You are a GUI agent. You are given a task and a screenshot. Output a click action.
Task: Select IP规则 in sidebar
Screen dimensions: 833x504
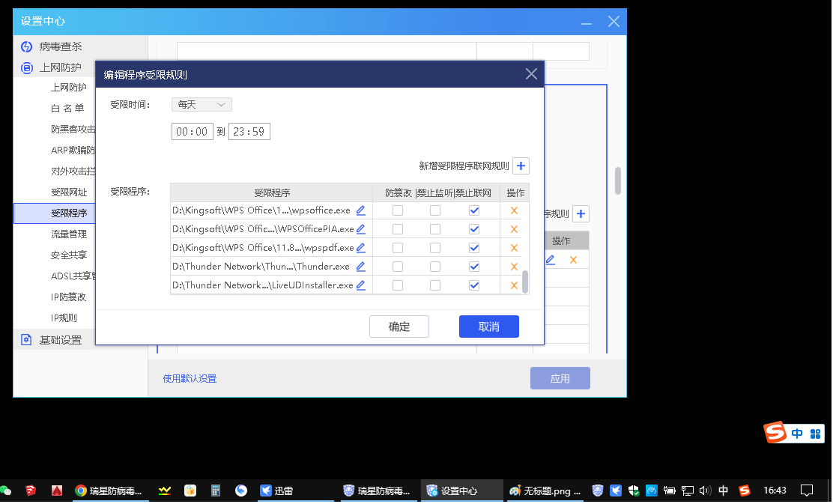[x=64, y=318]
